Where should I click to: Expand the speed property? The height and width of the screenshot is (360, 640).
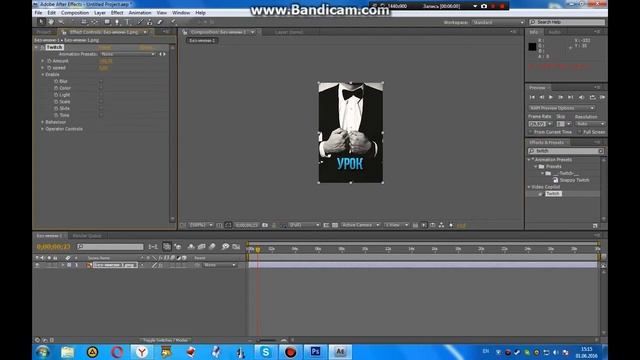42,68
